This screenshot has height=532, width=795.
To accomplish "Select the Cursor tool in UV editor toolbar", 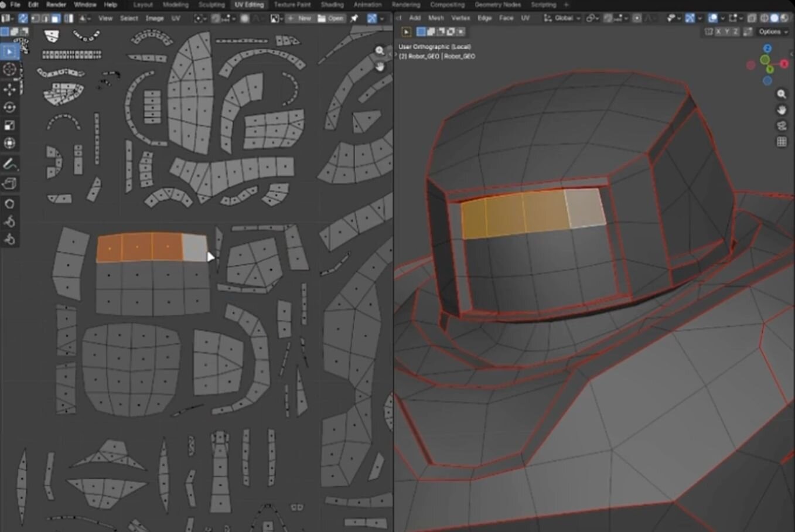I will tap(9, 70).
